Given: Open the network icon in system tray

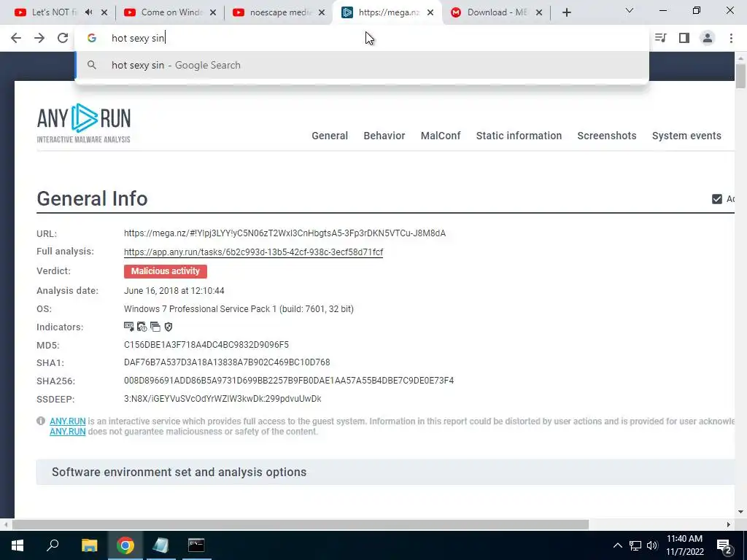Looking at the screenshot, I should point(635,545).
